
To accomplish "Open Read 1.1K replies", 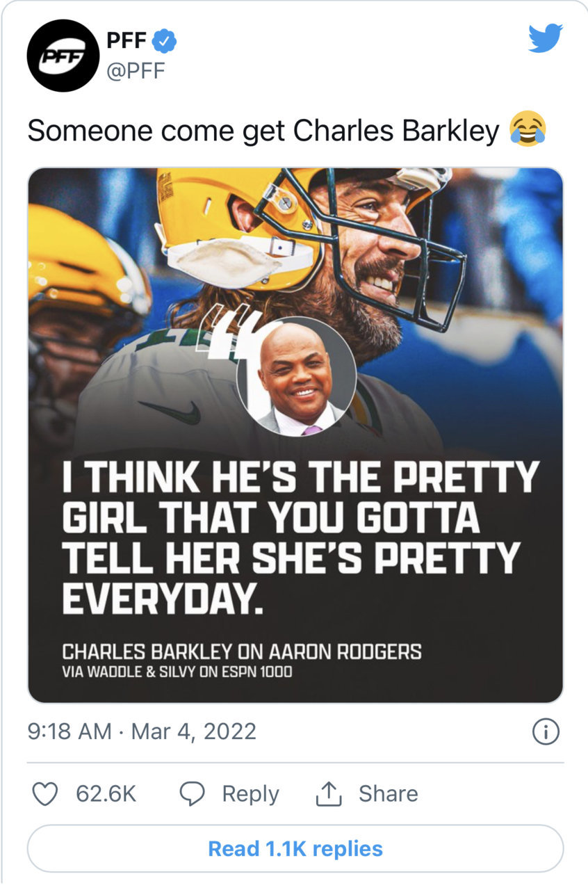I will point(295,848).
